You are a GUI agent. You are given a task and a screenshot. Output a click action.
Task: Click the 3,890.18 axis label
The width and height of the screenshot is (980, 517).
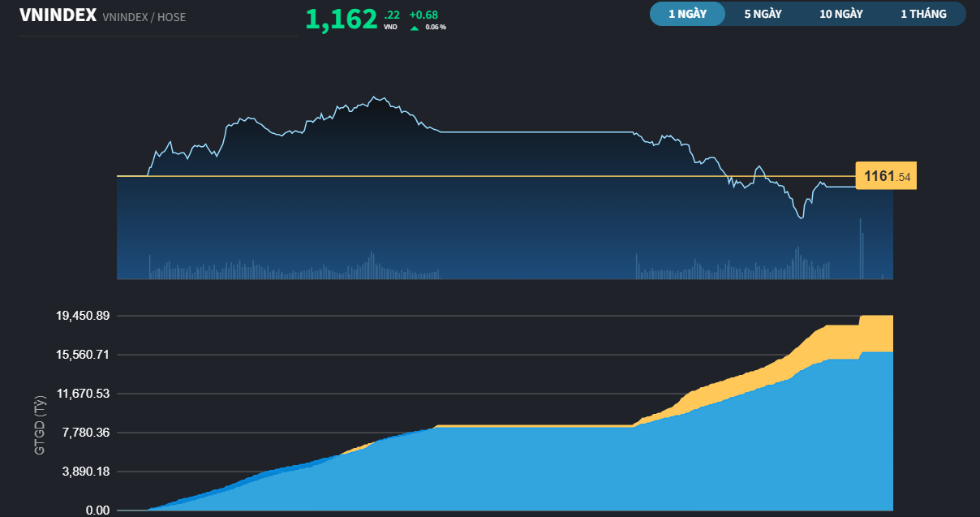click(86, 472)
